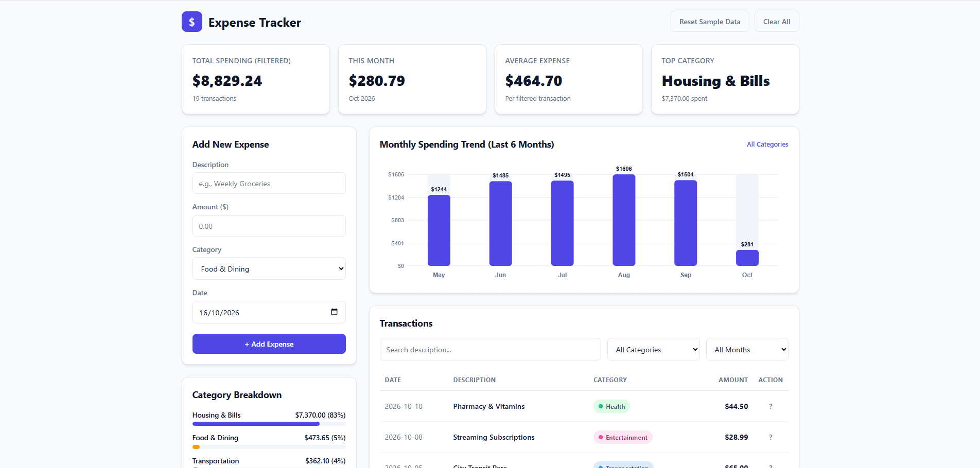Click the 2026-10-08 date cell
980x468 pixels.
tap(404, 437)
